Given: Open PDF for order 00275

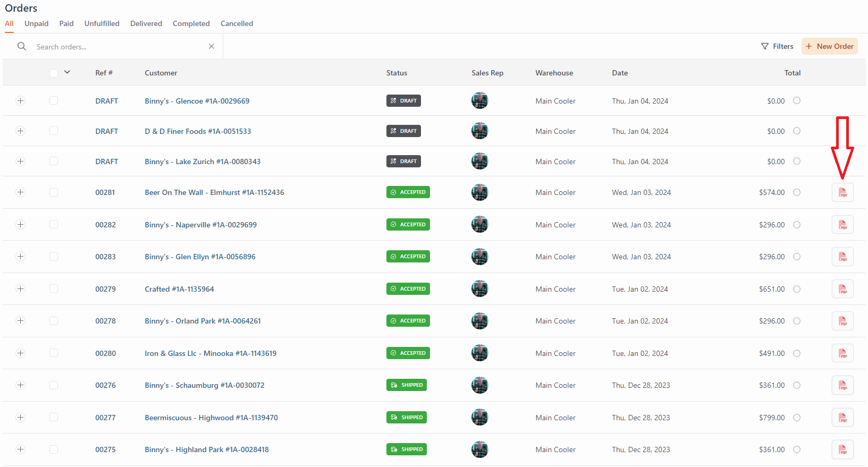Looking at the screenshot, I should [842, 449].
